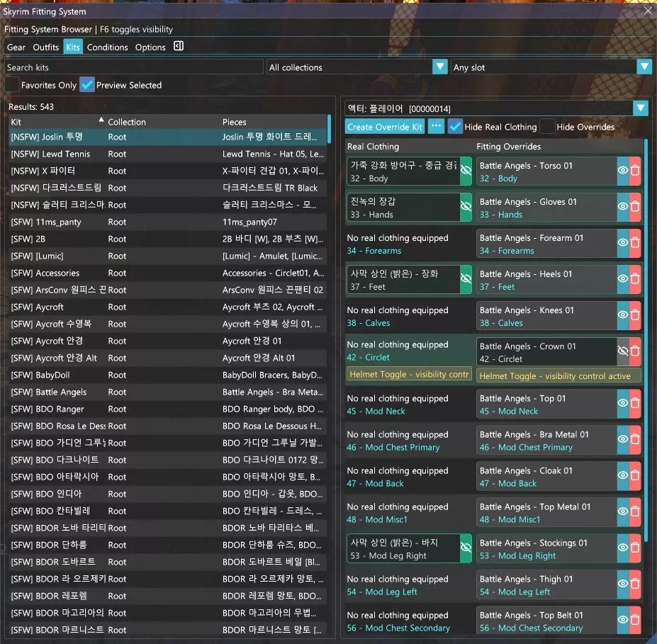Select the [SFW] BabyDoll kit row
Screen dimensions: 657x644
[167, 375]
